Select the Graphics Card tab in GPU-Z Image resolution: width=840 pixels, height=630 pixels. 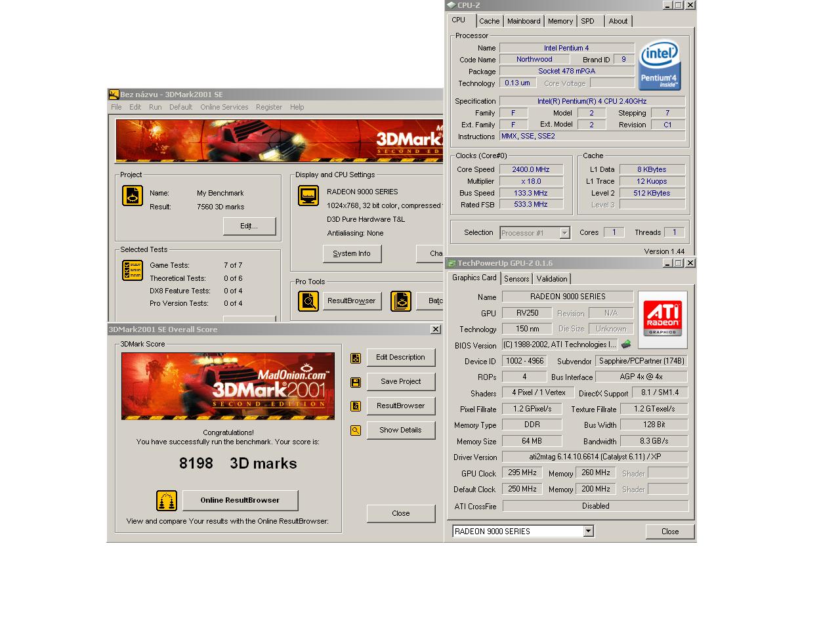pos(474,278)
